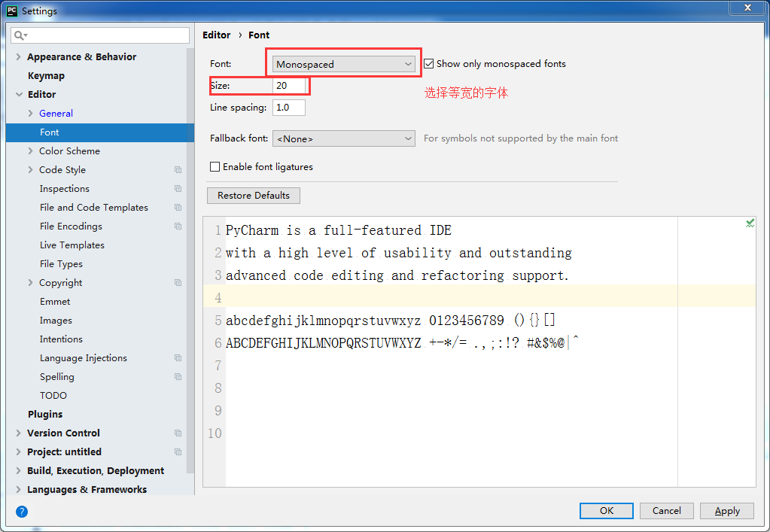Click the settings tree vertical scrollbar
Viewport: 770px width, 532px height.
click(x=190, y=260)
